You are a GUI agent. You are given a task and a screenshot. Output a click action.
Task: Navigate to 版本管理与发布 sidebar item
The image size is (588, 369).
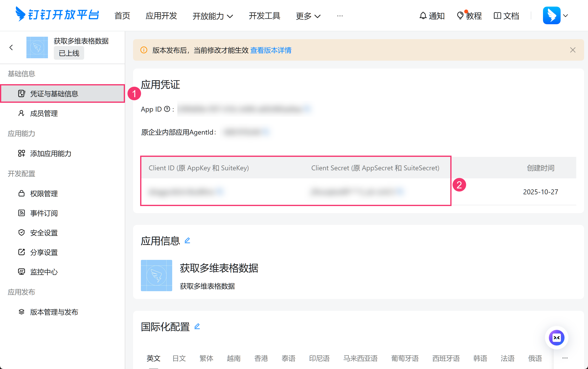[54, 312]
